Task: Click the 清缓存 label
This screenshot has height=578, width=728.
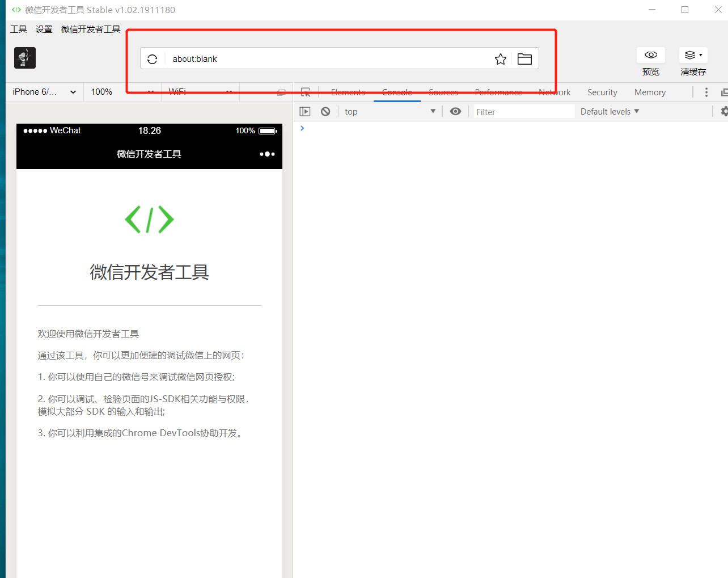Action: [693, 72]
